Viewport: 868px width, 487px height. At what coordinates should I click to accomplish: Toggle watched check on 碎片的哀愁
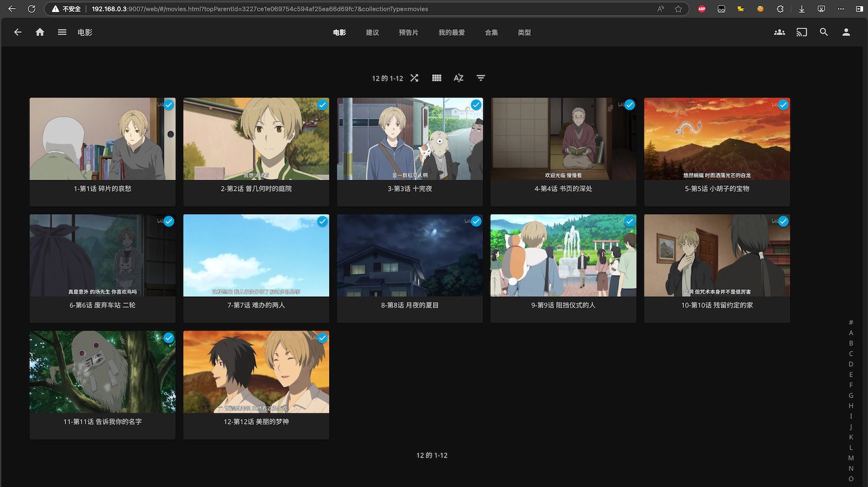coord(169,105)
